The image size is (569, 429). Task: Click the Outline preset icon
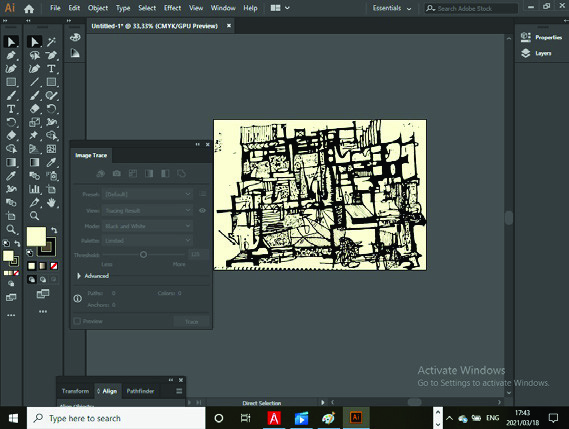[181, 173]
